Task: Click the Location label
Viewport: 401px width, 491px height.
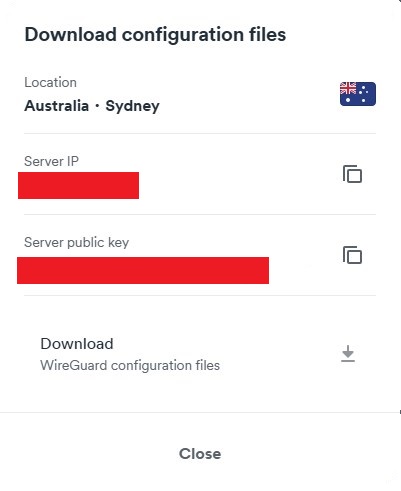Action: (50, 82)
